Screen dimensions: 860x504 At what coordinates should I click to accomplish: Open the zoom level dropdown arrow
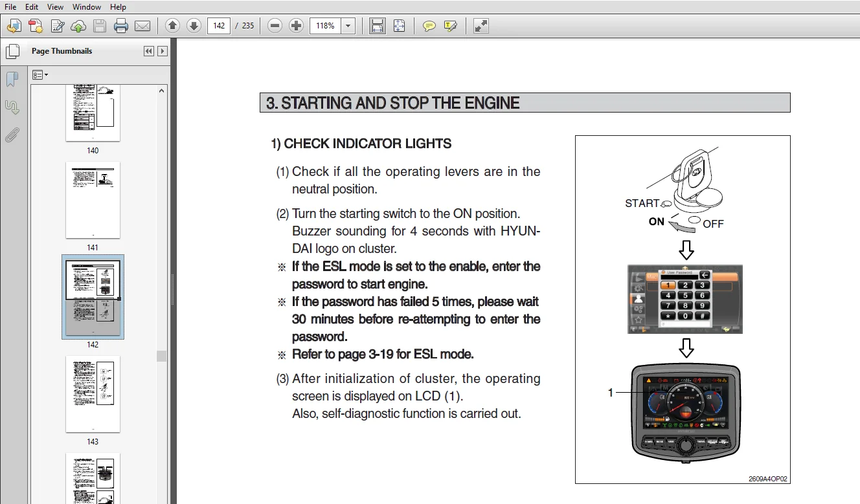pos(348,26)
